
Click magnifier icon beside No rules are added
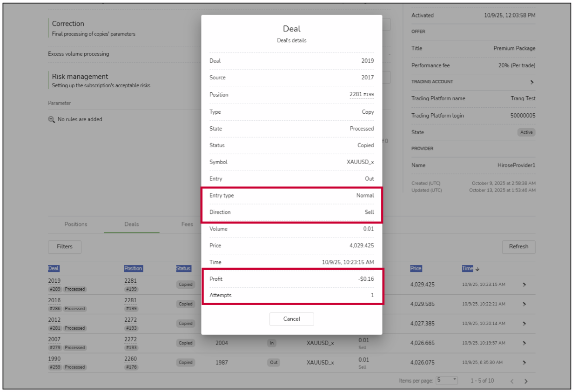[51, 120]
